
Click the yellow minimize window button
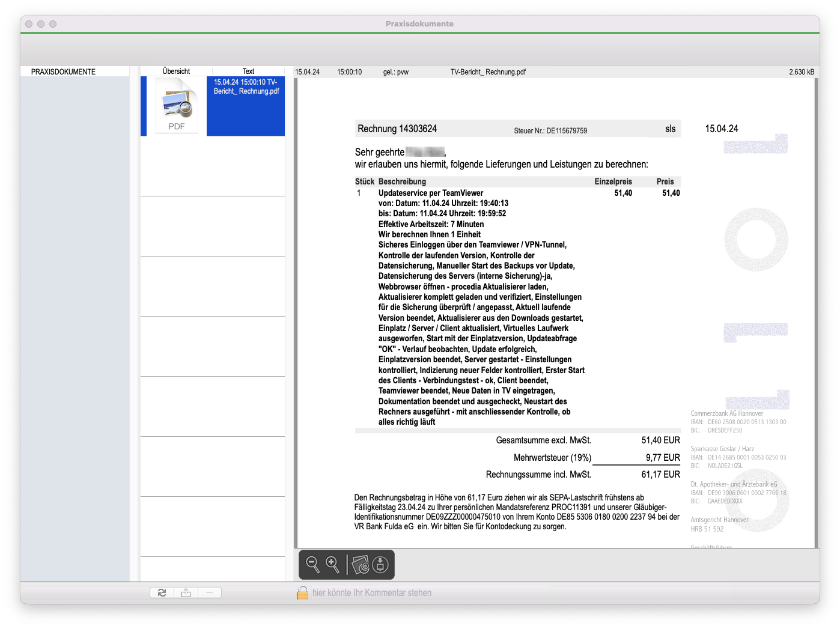pyautogui.click(x=41, y=24)
